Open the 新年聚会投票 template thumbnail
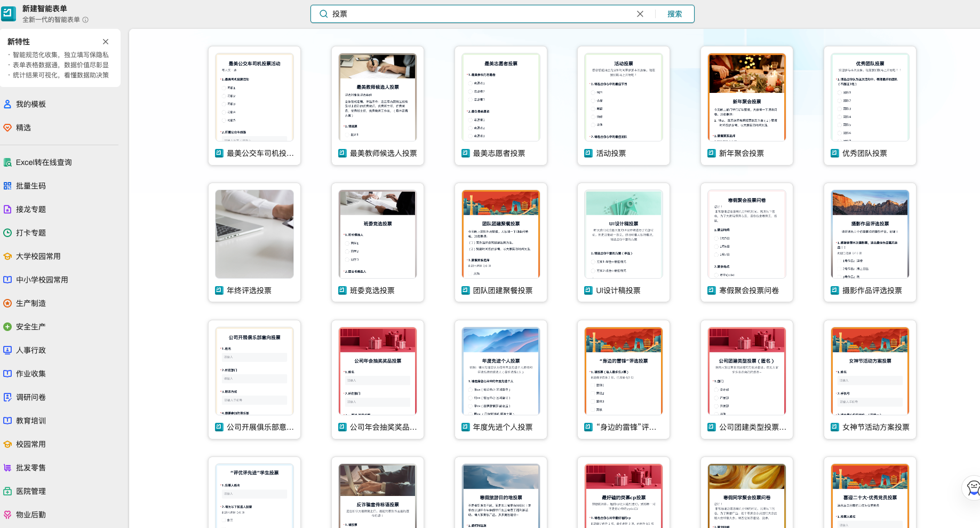The height and width of the screenshot is (528, 980). coord(746,97)
